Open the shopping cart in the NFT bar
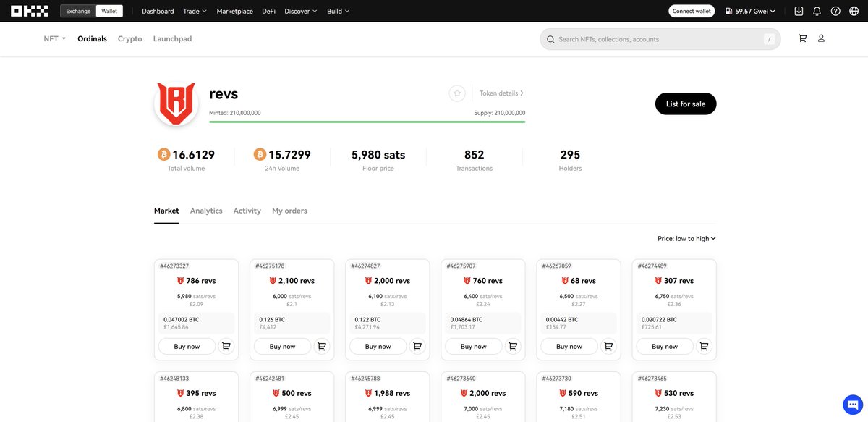Screen dimensions: 868x422 point(802,38)
